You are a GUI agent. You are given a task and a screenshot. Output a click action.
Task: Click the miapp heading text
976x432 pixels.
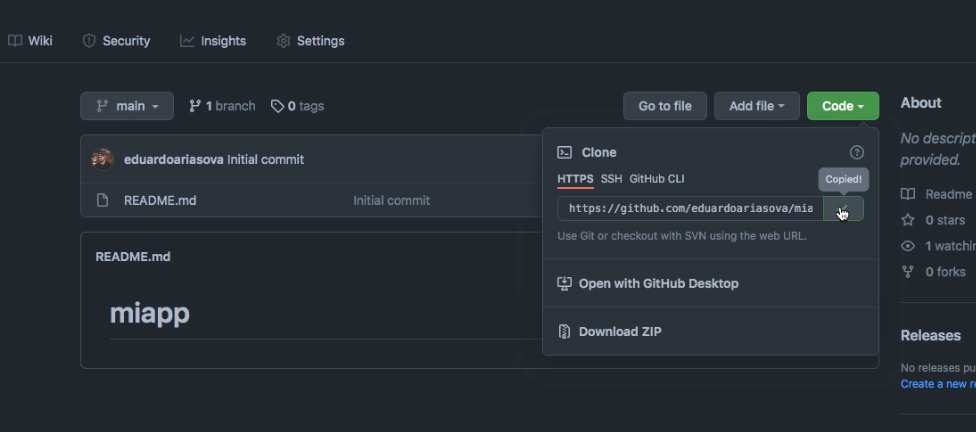click(149, 313)
